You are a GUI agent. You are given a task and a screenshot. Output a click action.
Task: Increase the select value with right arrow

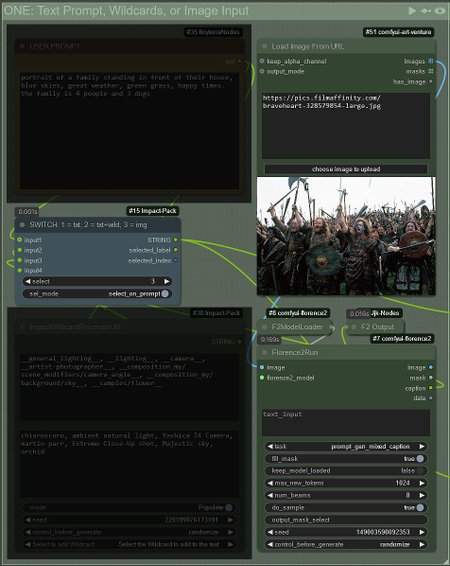click(166, 281)
